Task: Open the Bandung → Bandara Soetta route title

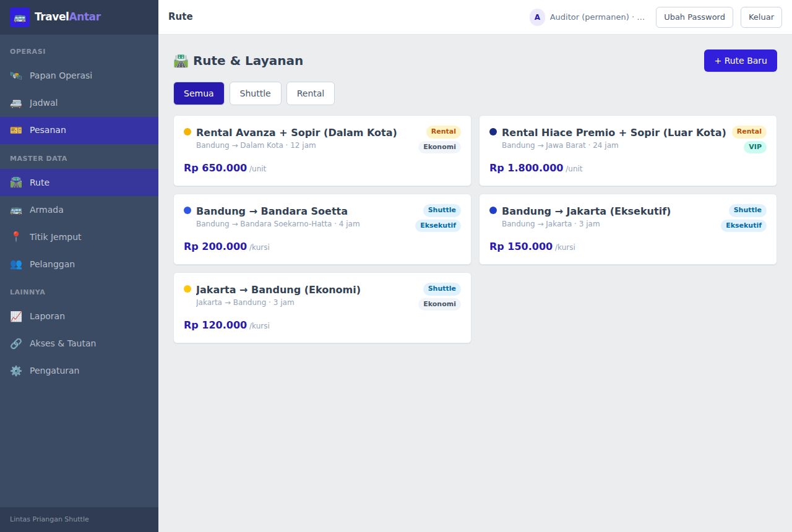Action: pyautogui.click(x=272, y=211)
